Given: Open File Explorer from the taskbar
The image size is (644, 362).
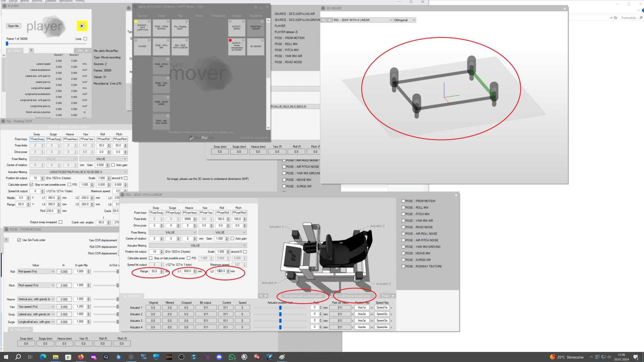Looking at the screenshot, I should (x=56, y=357).
